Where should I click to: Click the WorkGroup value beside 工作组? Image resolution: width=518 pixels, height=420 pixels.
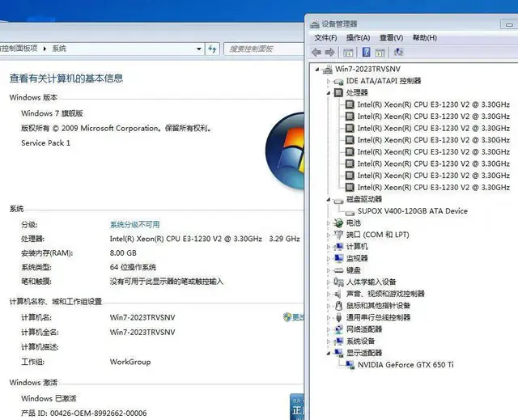[130, 362]
